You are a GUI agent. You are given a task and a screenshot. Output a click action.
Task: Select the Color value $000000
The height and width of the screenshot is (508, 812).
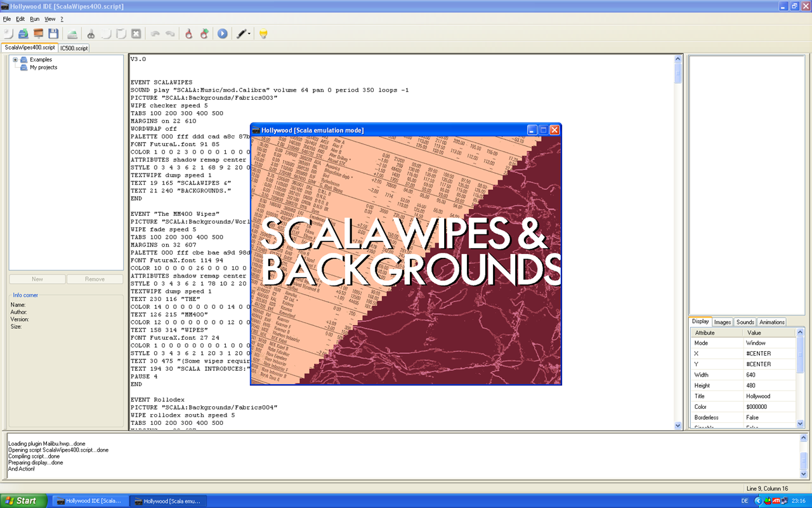[x=769, y=407]
